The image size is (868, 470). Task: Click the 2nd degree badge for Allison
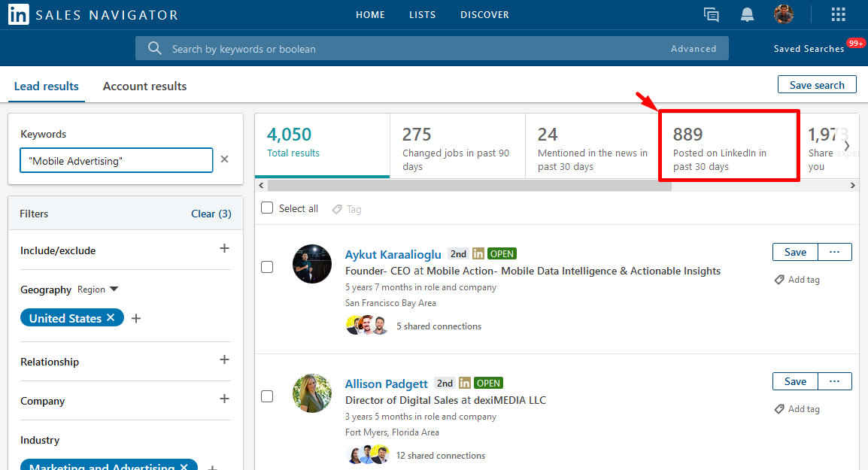point(445,383)
